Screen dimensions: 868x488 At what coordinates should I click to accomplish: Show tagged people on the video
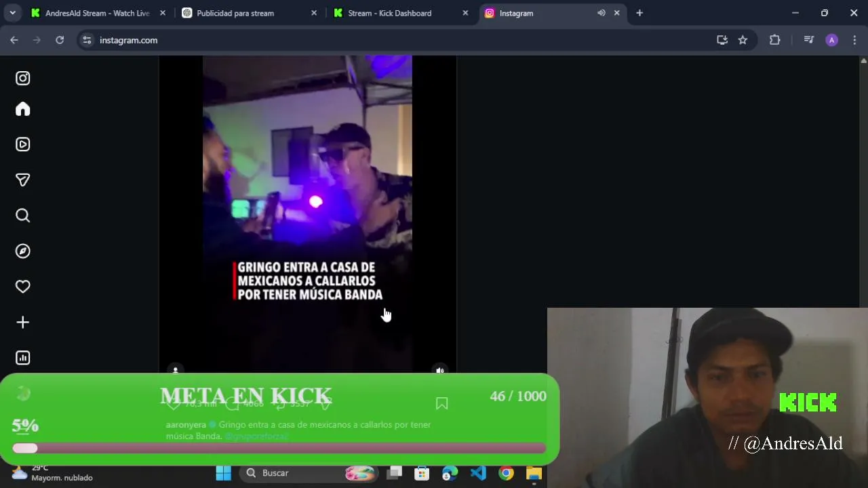tap(176, 370)
